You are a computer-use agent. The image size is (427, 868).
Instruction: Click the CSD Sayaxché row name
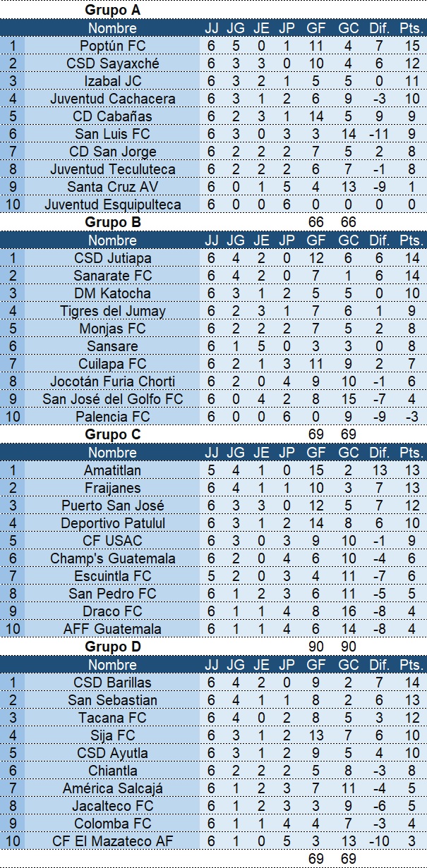[112, 63]
